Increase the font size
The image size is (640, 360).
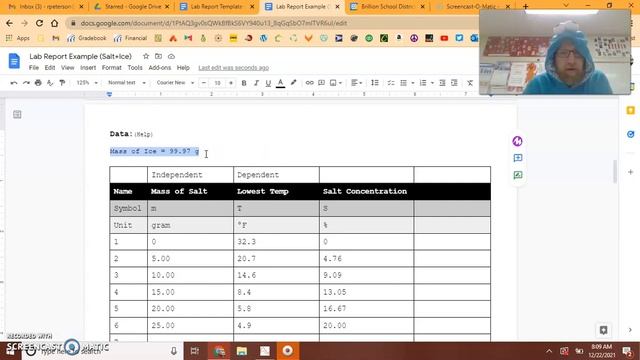tap(231, 83)
